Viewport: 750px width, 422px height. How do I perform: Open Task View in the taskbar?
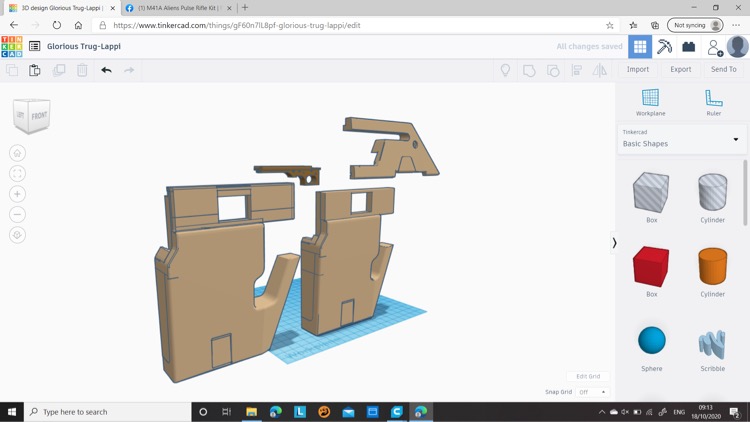tap(227, 412)
